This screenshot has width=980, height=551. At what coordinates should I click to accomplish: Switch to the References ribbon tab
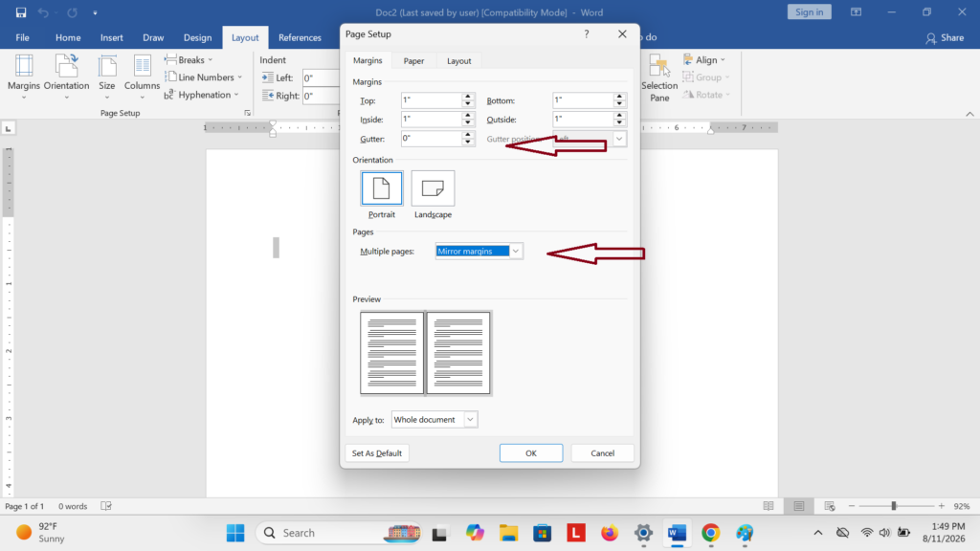click(x=300, y=37)
